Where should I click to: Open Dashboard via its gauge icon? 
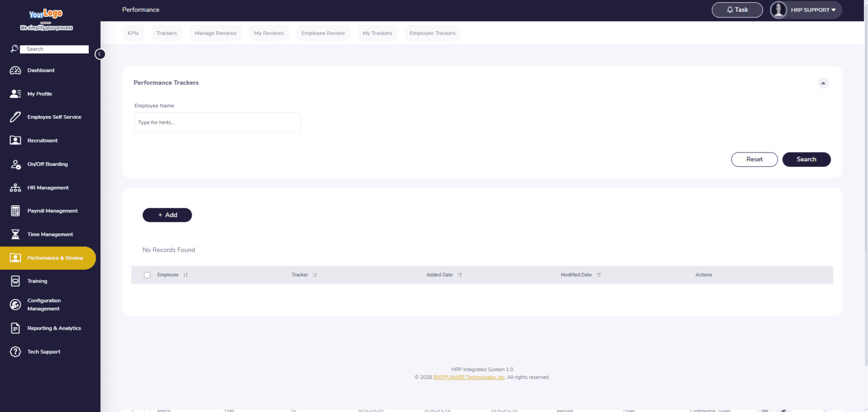(15, 71)
